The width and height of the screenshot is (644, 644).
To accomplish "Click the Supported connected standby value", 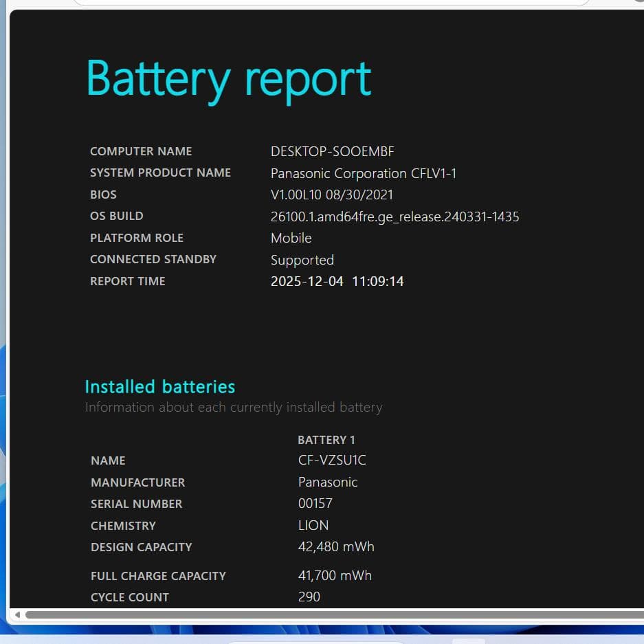I will coord(302,260).
